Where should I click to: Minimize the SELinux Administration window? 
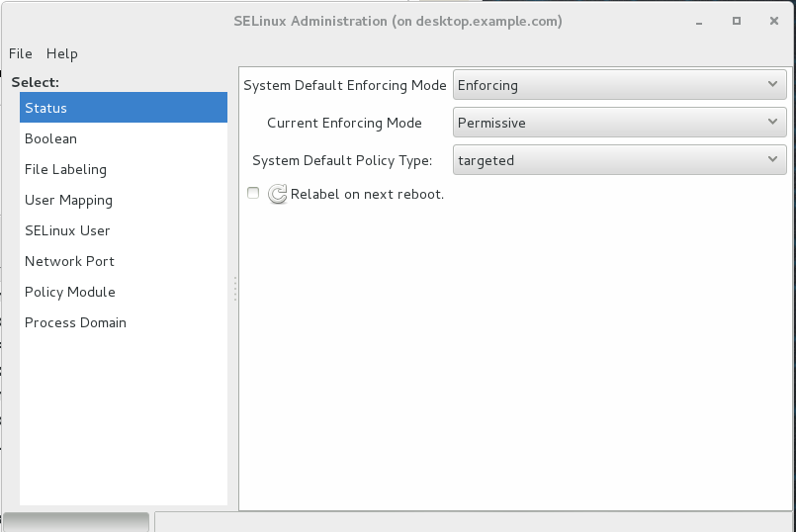pyautogui.click(x=699, y=22)
